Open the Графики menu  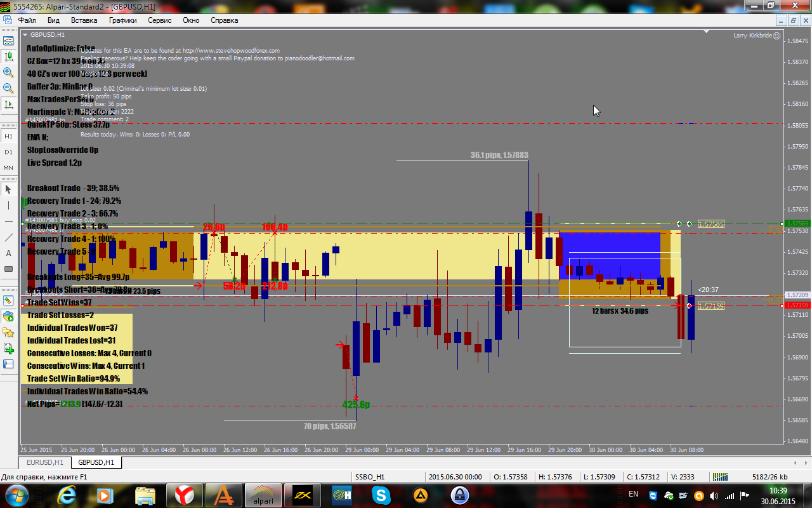click(122, 20)
